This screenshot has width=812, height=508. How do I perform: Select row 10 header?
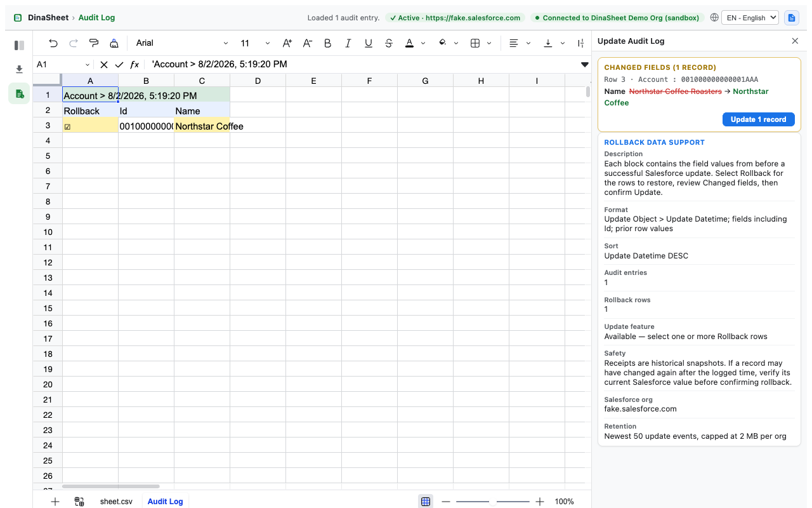48,232
